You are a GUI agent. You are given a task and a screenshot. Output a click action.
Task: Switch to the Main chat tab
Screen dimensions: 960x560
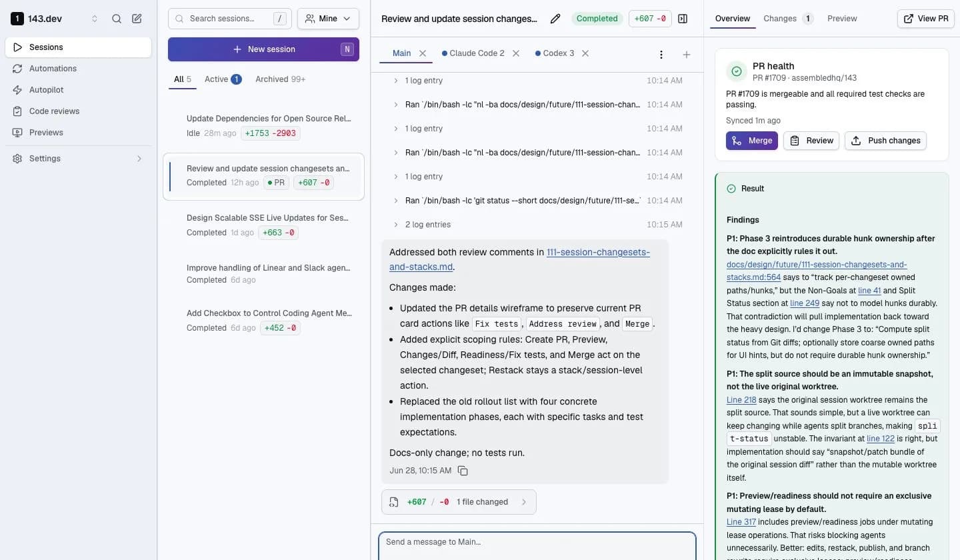[x=401, y=53]
